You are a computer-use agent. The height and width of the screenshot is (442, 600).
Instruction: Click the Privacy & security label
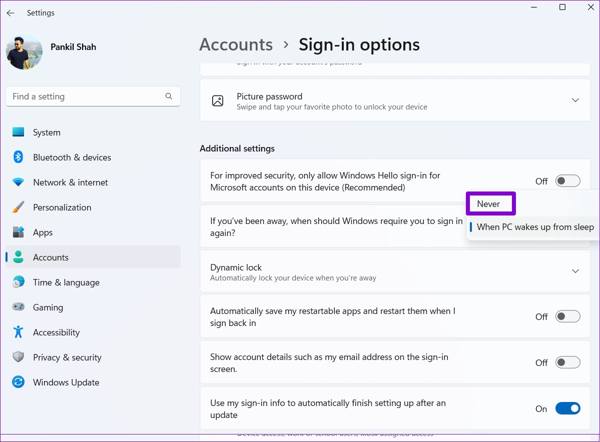click(67, 357)
